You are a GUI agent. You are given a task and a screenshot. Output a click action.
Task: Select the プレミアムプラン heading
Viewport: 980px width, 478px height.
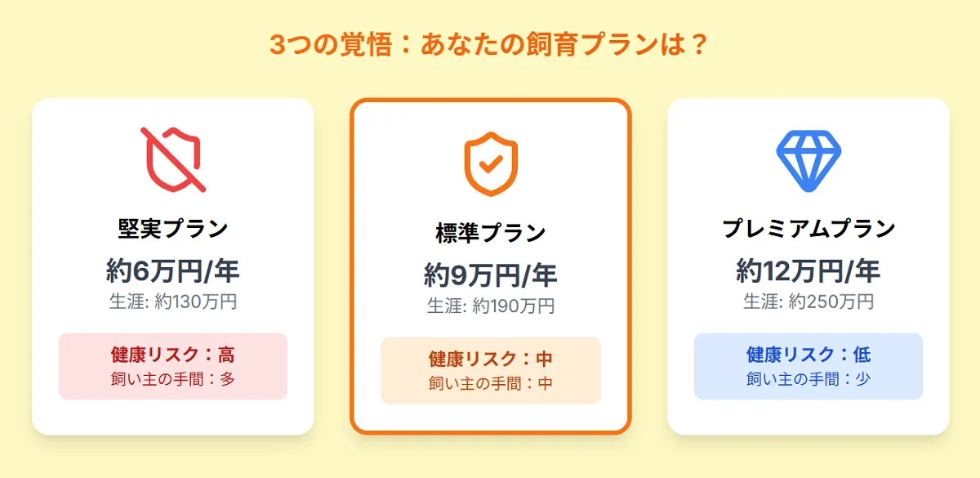808,228
